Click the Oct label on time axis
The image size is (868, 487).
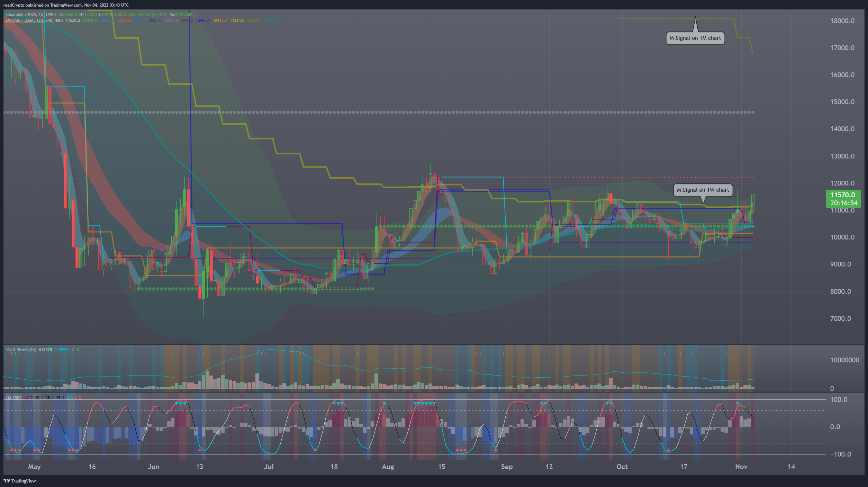pos(622,467)
